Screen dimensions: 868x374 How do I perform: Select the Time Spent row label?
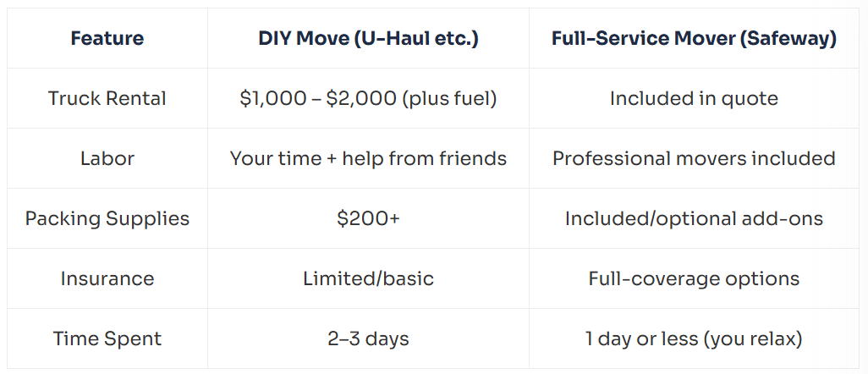click(x=107, y=338)
